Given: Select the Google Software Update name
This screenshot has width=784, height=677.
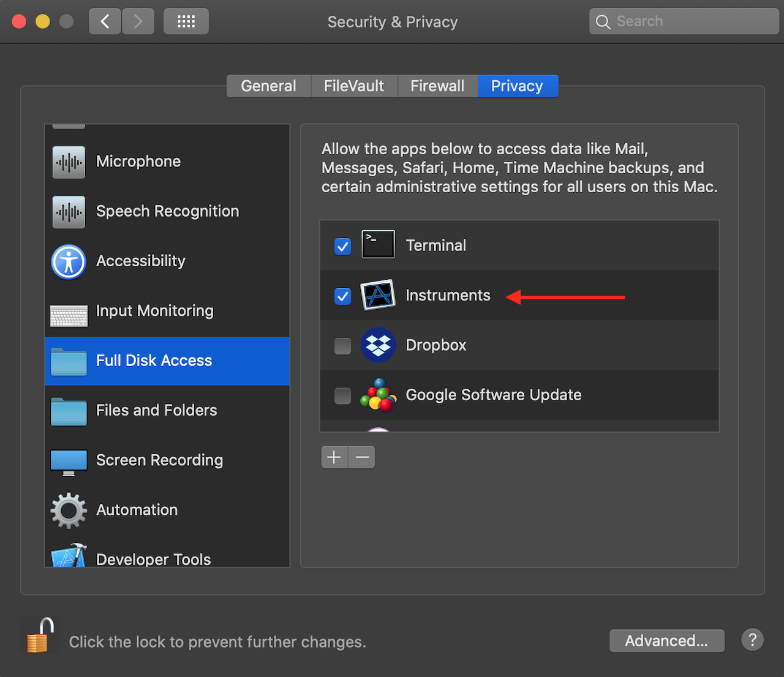Looking at the screenshot, I should pyautogui.click(x=494, y=395).
